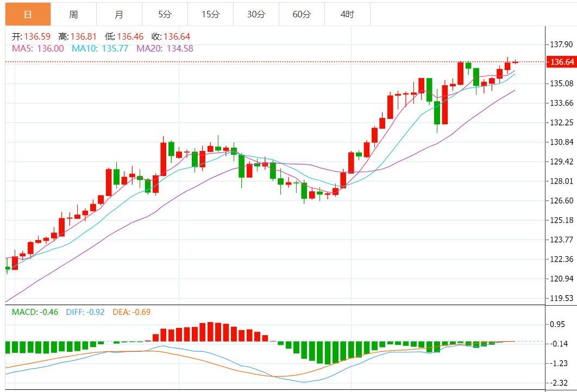
Task: Select the 日 daily chart tab
Action: (28, 14)
